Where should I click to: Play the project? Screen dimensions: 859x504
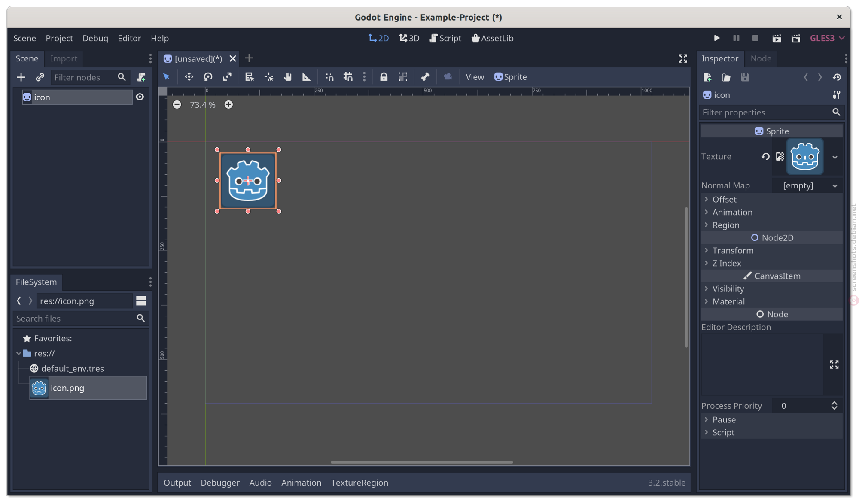click(x=717, y=38)
